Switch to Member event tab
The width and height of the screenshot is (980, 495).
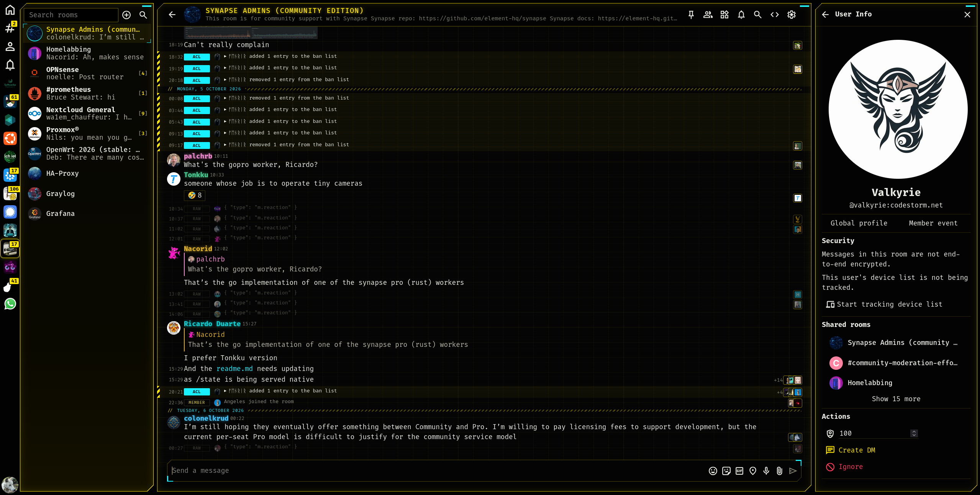933,223
